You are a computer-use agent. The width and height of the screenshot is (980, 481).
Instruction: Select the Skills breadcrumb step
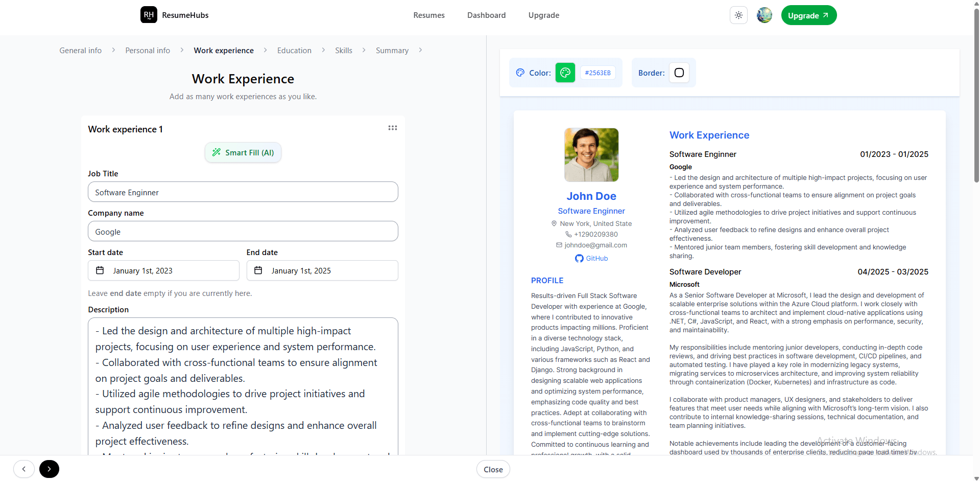343,50
